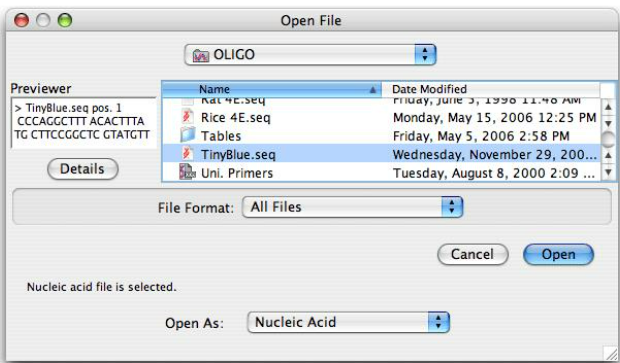
Task: Click the scroll down arrow at the list bottom
Action: pos(609,172)
